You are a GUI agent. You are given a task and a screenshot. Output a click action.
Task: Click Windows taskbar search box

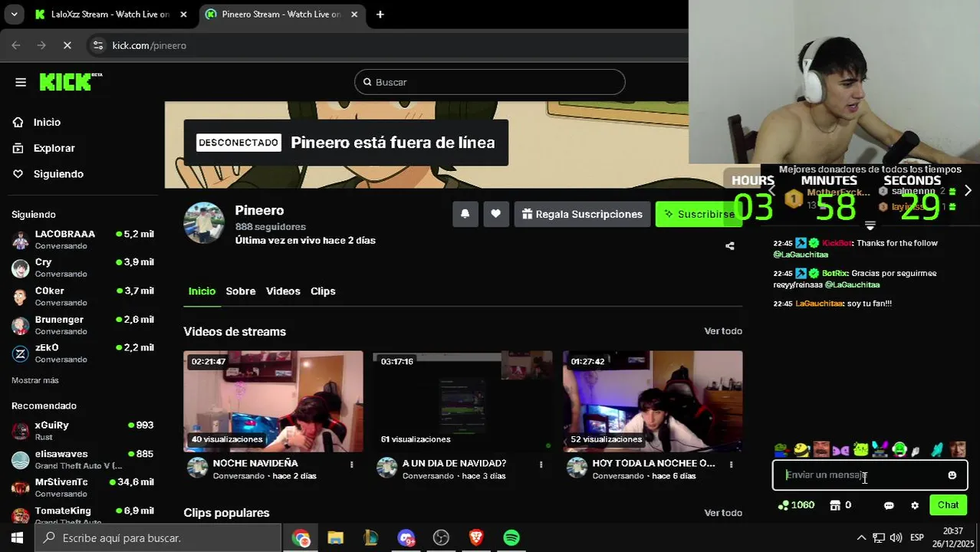click(158, 538)
